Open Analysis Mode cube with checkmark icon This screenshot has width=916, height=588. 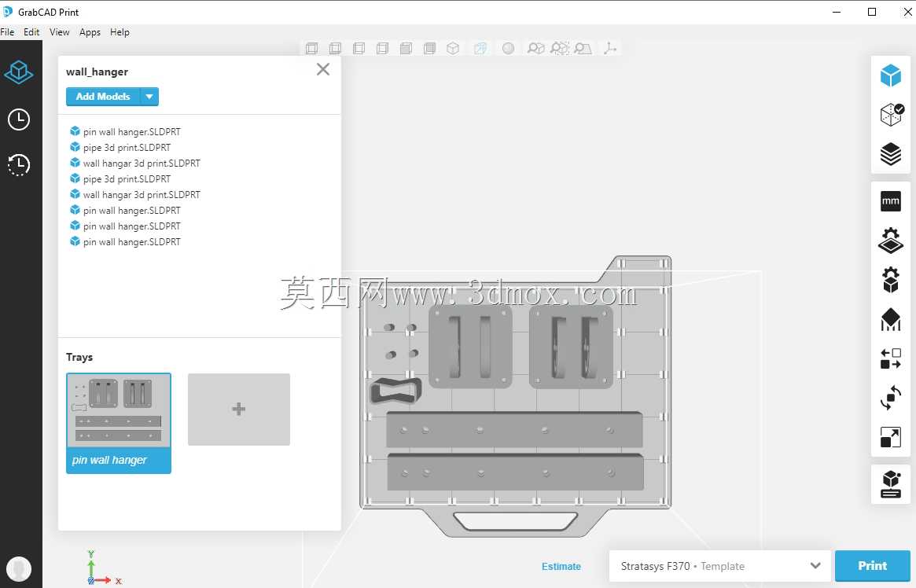coord(892,115)
